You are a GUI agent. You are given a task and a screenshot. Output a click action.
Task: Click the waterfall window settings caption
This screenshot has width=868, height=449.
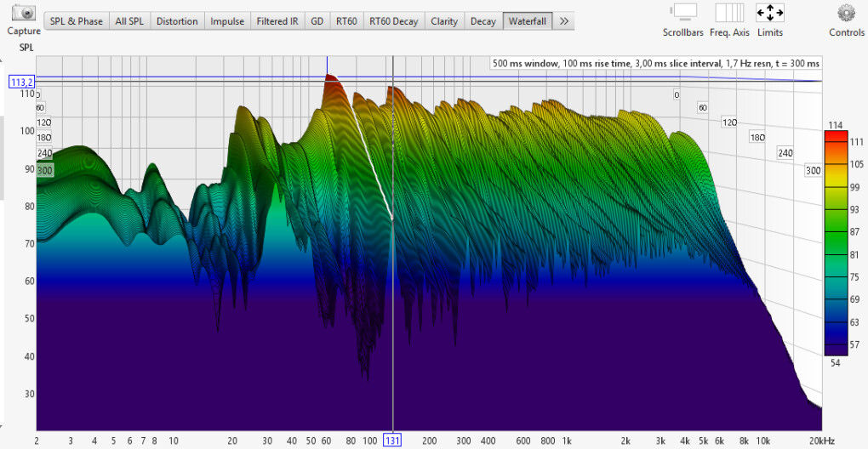click(655, 64)
